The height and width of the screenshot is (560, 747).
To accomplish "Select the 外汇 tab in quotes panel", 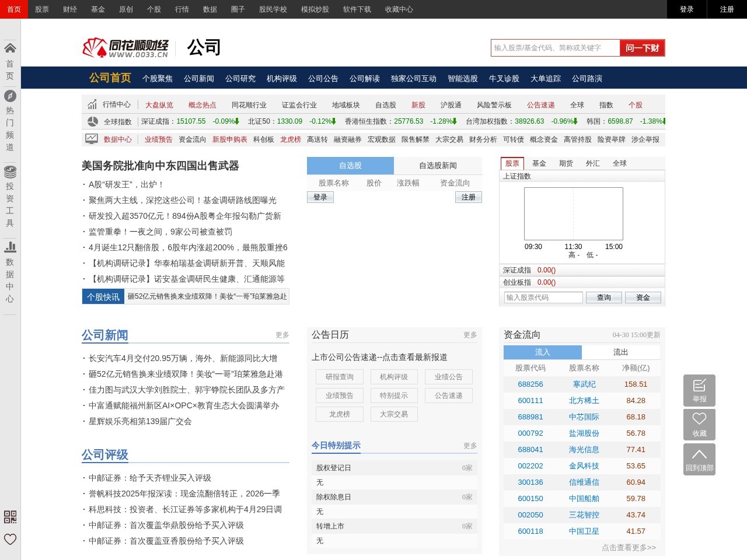I will [593, 163].
